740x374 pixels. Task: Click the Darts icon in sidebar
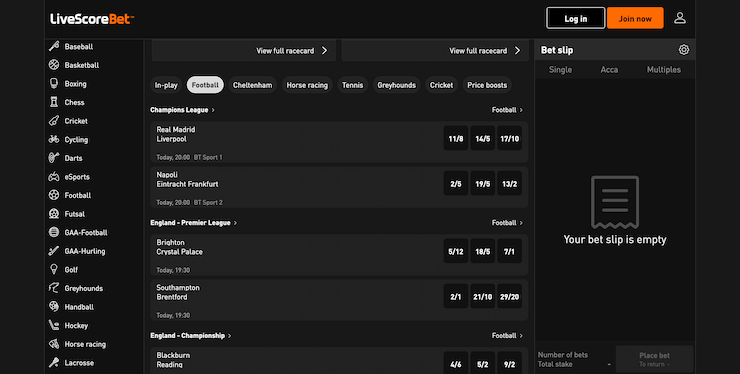click(x=54, y=158)
